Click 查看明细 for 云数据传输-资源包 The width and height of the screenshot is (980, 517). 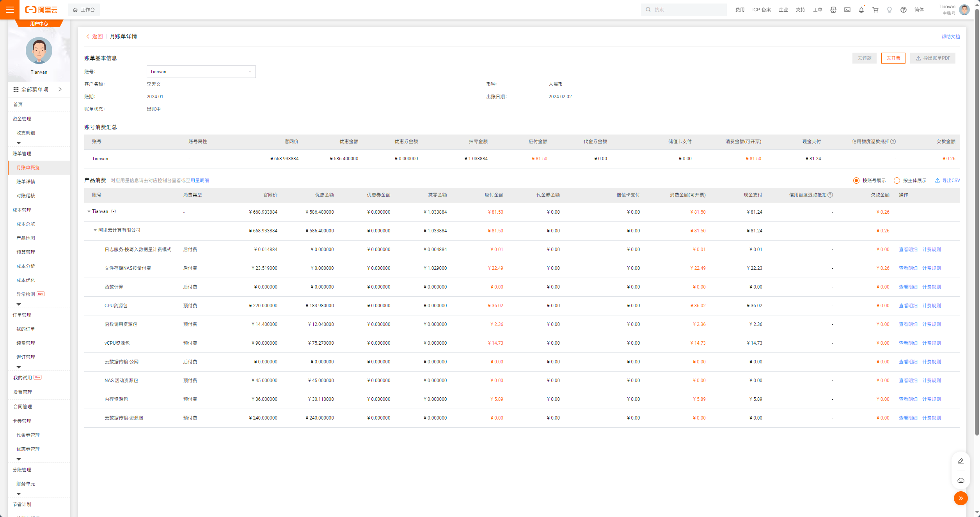pyautogui.click(x=908, y=418)
